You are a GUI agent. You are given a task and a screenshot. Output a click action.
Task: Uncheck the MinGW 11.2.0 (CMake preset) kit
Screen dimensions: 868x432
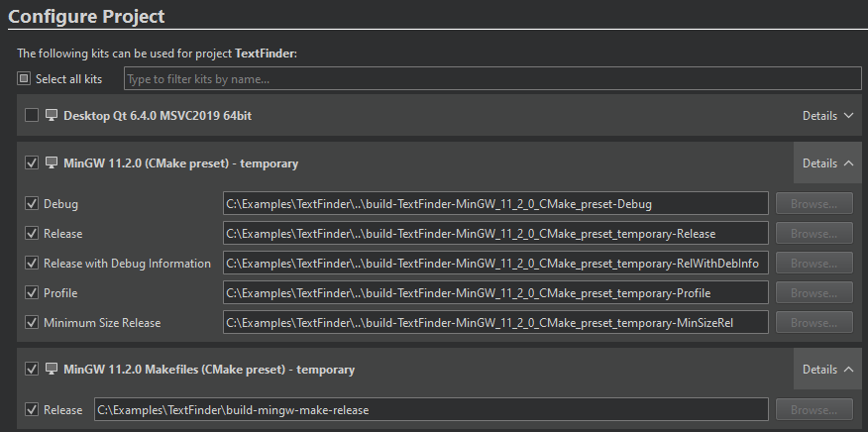coord(32,163)
